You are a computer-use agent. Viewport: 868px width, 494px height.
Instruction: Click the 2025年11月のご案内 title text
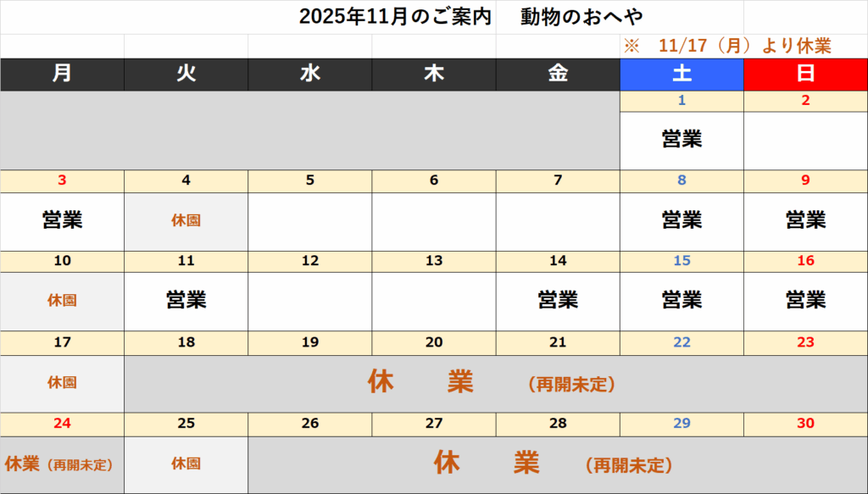(x=396, y=17)
